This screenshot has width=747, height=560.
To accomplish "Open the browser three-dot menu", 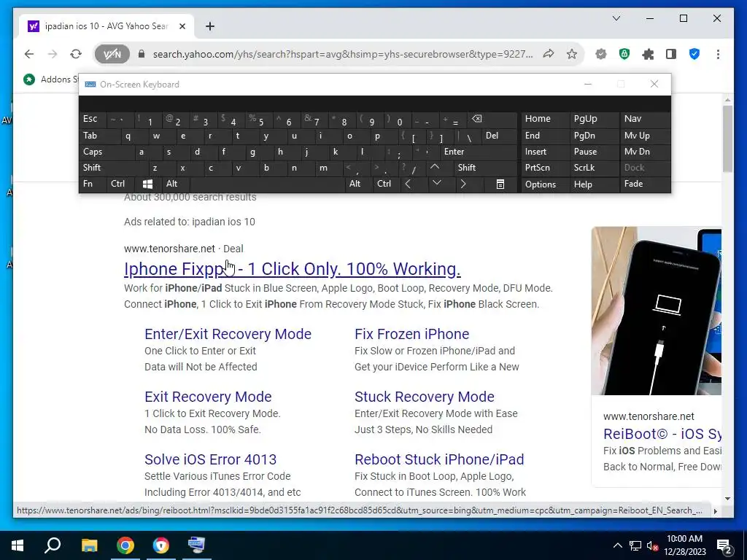I will coord(718,54).
